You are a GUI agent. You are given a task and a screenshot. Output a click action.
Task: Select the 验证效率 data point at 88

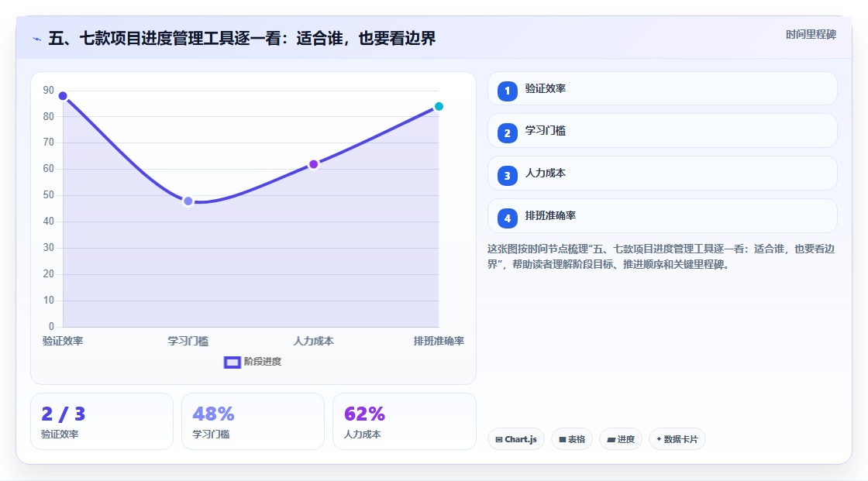point(63,96)
